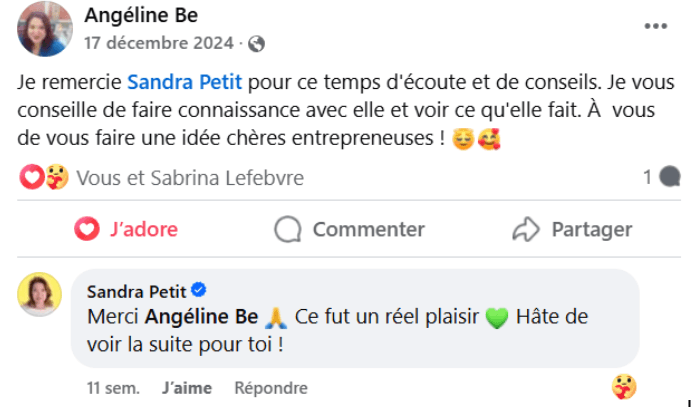Toggle the J'adore reaction button
Screen dimensions: 692x407
[128, 229]
